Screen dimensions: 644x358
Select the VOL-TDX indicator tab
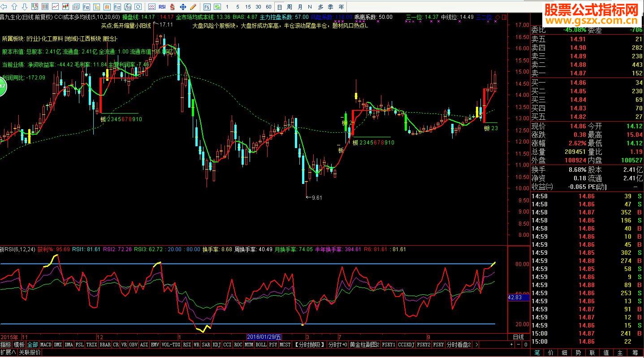pos(171,345)
